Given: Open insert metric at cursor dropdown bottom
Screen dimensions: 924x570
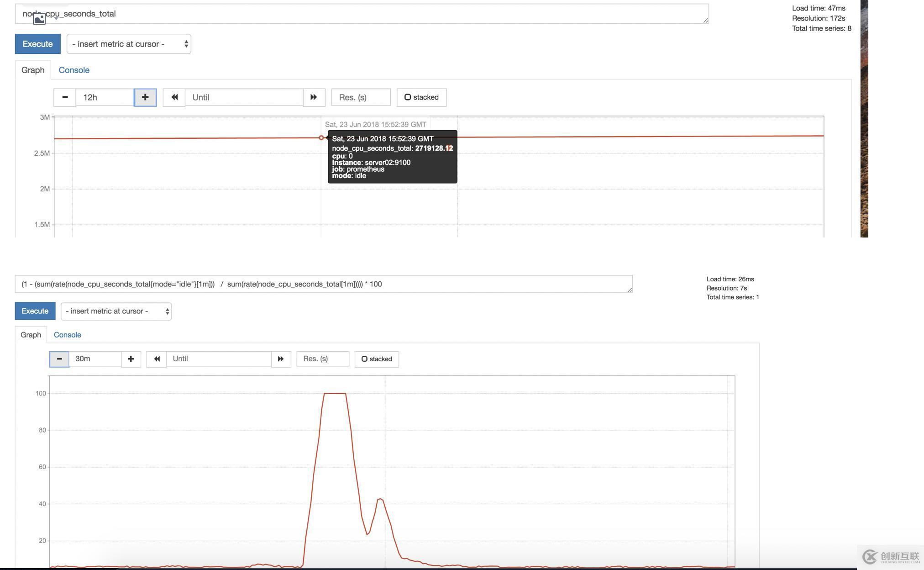Looking at the screenshot, I should (115, 311).
